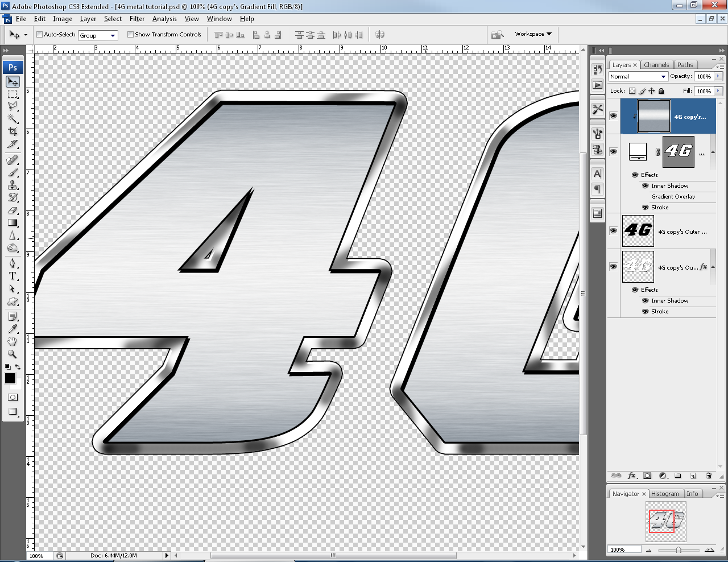Create new fill or adjustment layer
The image size is (728, 562).
(x=663, y=476)
